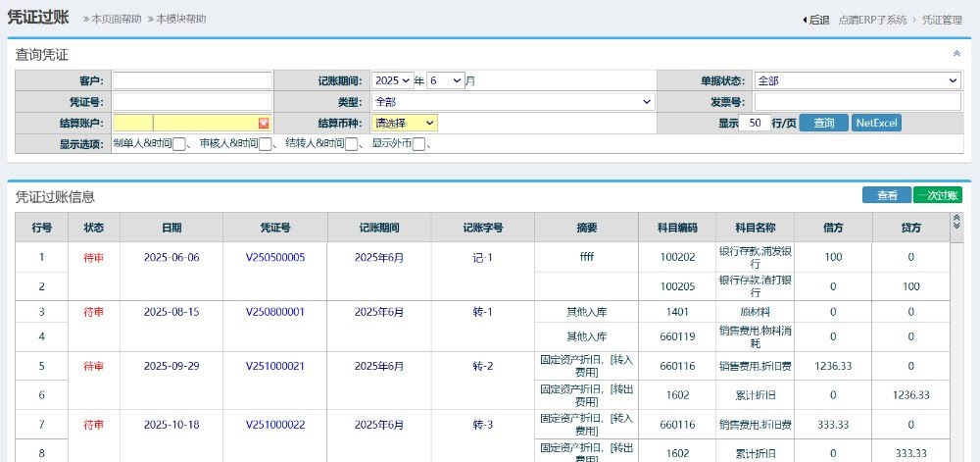Navigate to 点晴ERP子系统 breadcrumb

click(x=872, y=20)
